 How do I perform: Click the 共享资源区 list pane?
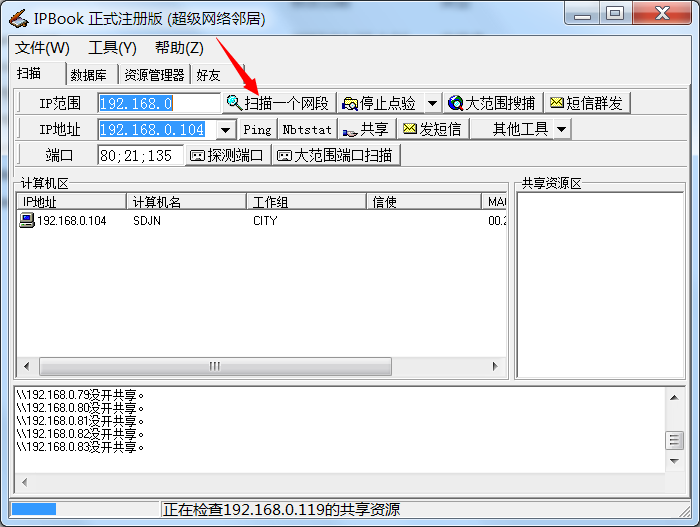(x=600, y=285)
